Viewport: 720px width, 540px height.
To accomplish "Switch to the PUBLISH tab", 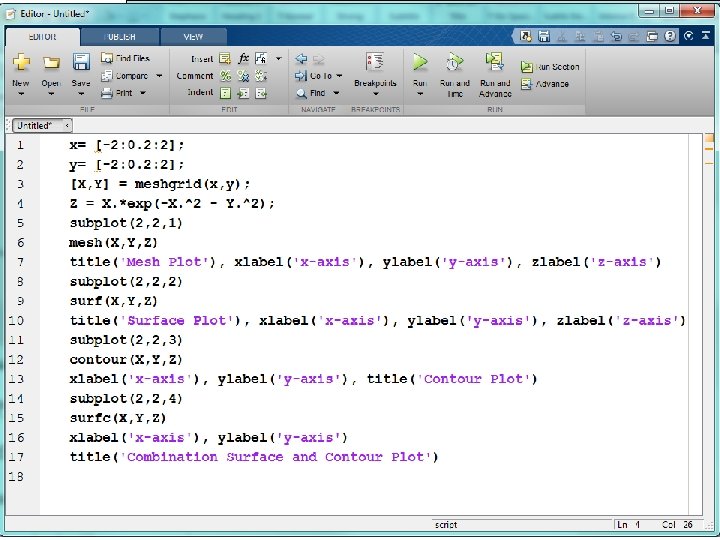I will 120,37.
